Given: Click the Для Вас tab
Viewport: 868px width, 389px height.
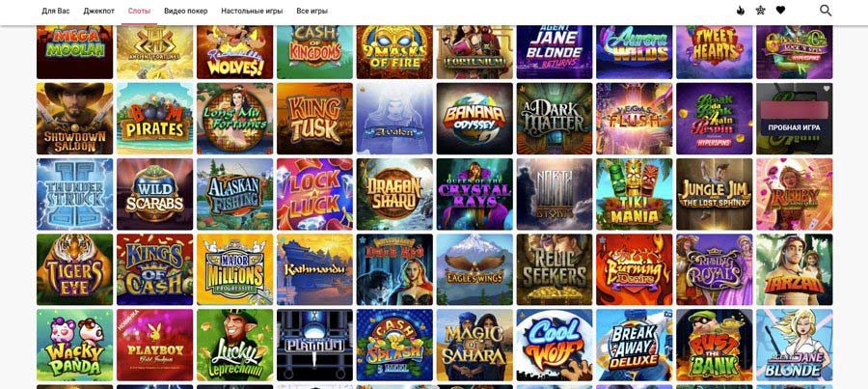Looking at the screenshot, I should (56, 11).
